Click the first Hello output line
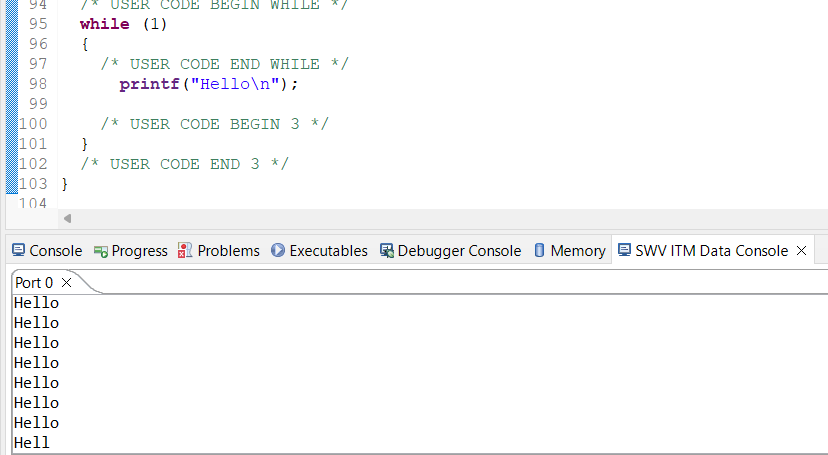This screenshot has width=828, height=455. [36, 303]
